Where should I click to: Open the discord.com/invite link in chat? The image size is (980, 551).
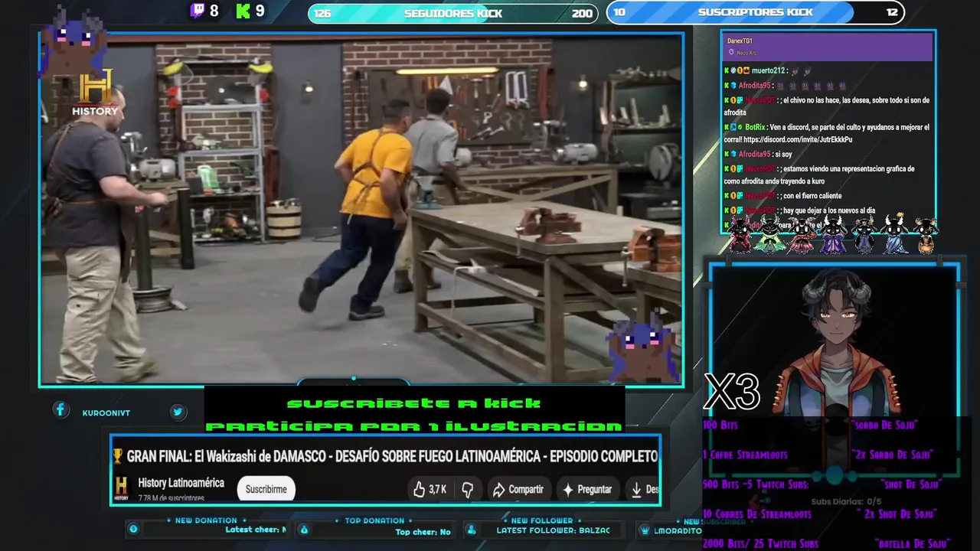pos(798,140)
